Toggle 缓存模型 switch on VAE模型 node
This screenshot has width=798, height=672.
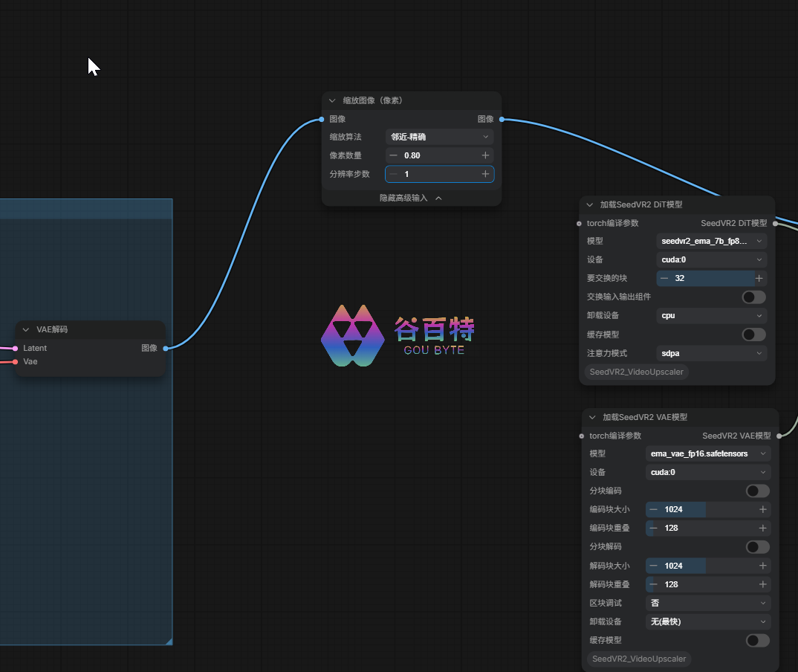tap(757, 641)
